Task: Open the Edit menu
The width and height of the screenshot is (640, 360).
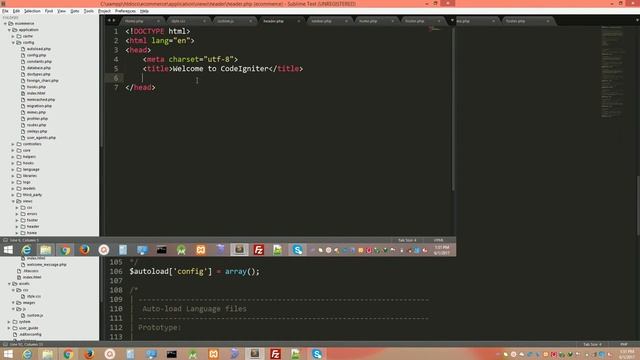Action: click(x=16, y=11)
